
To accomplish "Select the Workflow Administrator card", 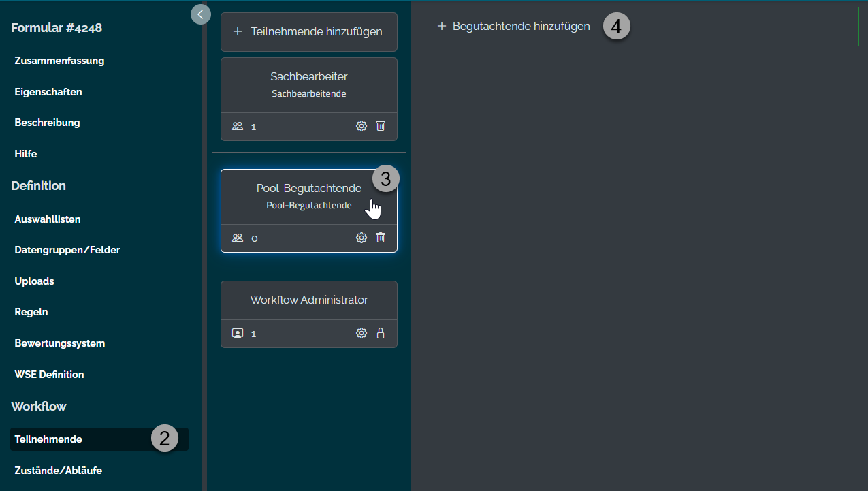I will pyautogui.click(x=308, y=300).
